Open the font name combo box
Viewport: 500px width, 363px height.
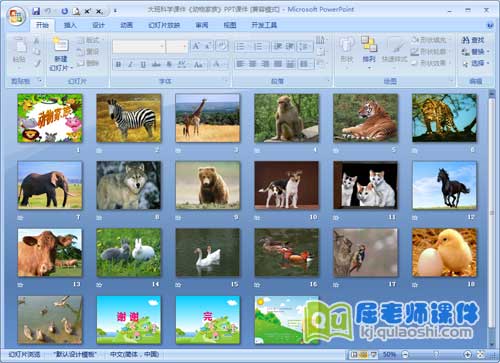(139, 47)
